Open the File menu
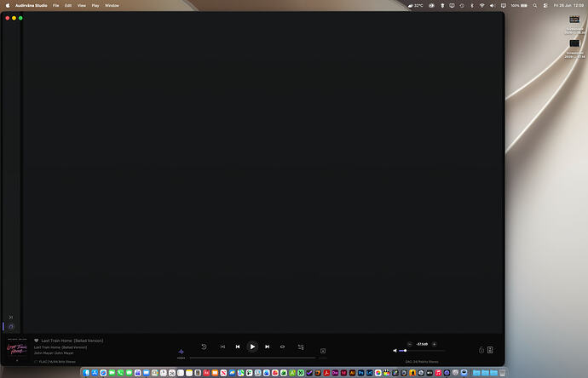The image size is (588, 378). (56, 6)
